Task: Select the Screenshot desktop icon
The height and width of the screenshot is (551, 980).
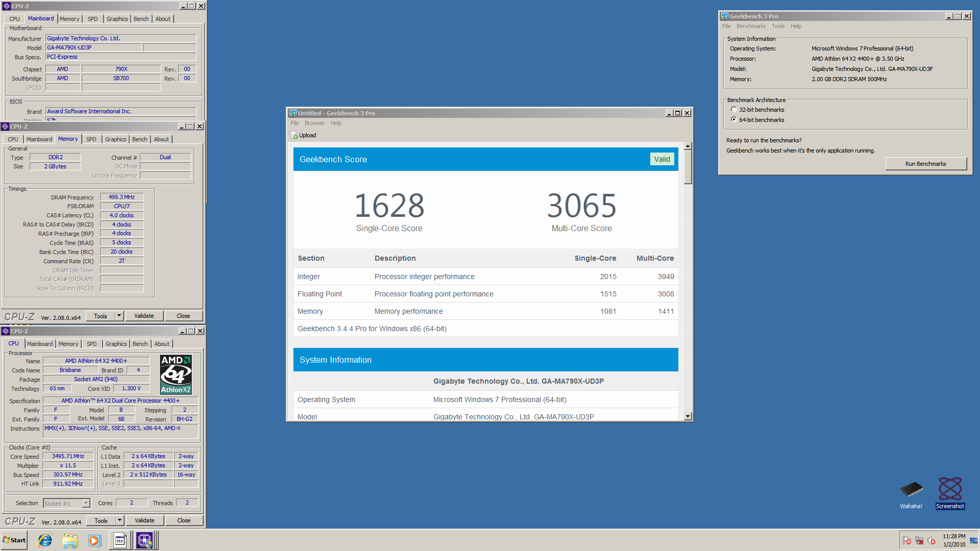Action: [950, 493]
